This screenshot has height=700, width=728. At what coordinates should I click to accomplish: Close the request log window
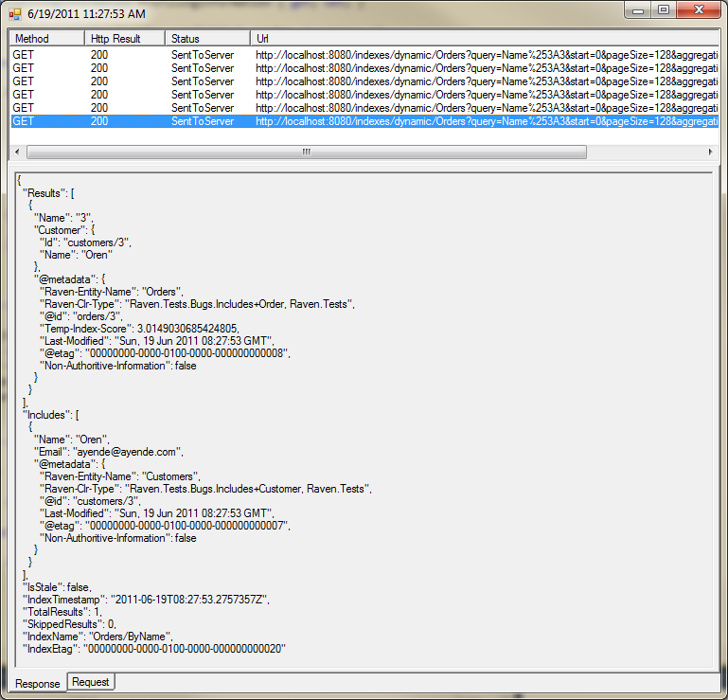pyautogui.click(x=699, y=10)
